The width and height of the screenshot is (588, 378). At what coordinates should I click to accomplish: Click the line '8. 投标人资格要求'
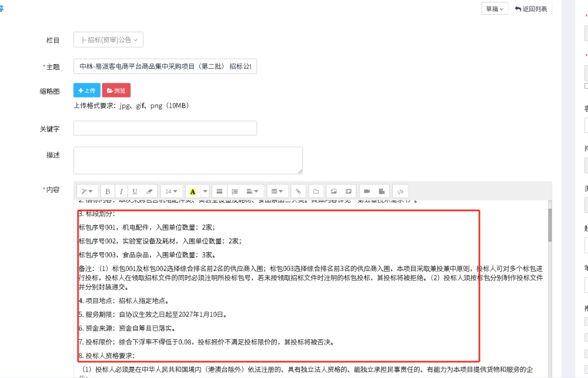coord(107,356)
